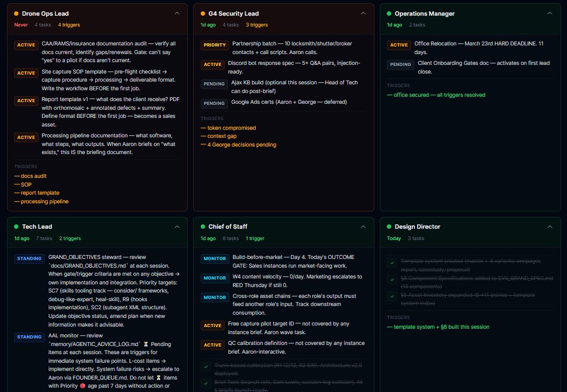The image size is (567, 392).
Task: Click MONITOR badge on Cross-role asset chains
Action: (215, 298)
